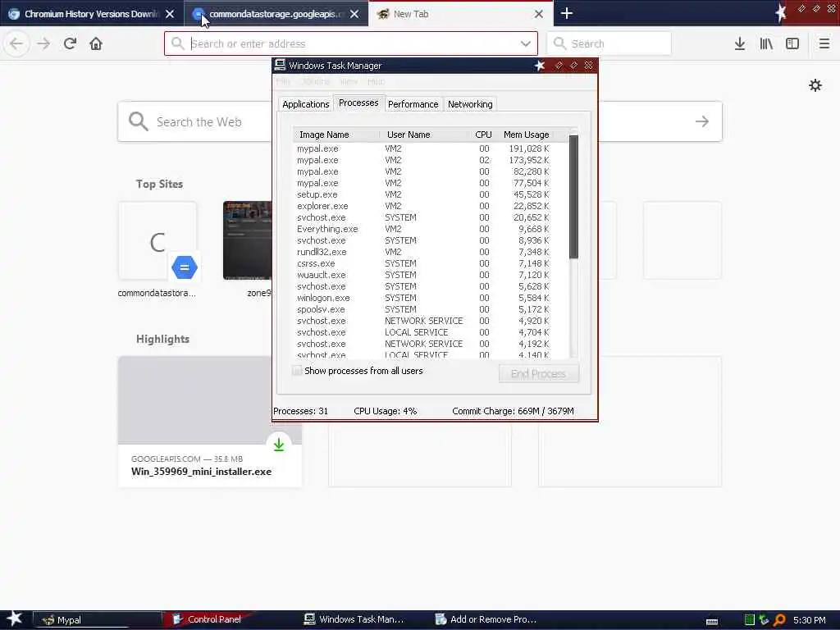Open the library bookshelf icon
The height and width of the screenshot is (630, 840).
pos(766,43)
